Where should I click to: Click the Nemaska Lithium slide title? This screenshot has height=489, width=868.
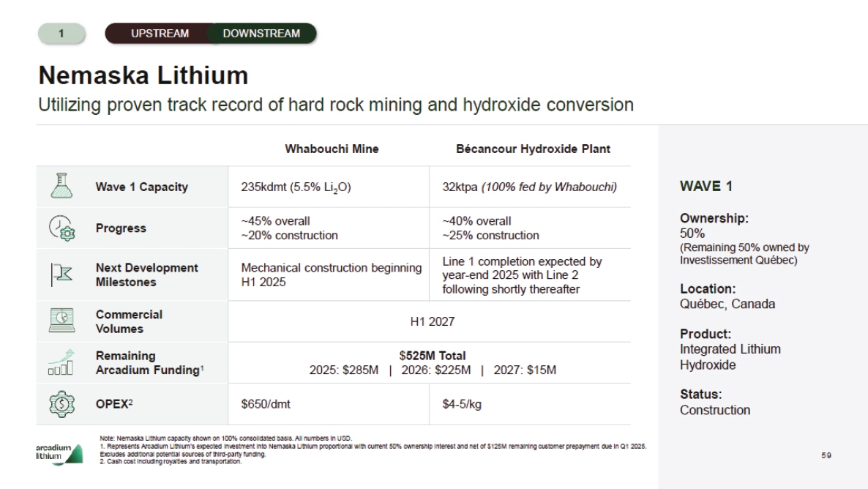(x=143, y=75)
